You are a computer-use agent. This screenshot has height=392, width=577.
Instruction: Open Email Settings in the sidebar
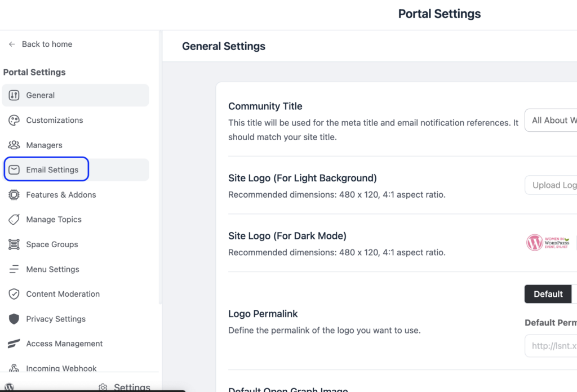[x=76, y=170]
